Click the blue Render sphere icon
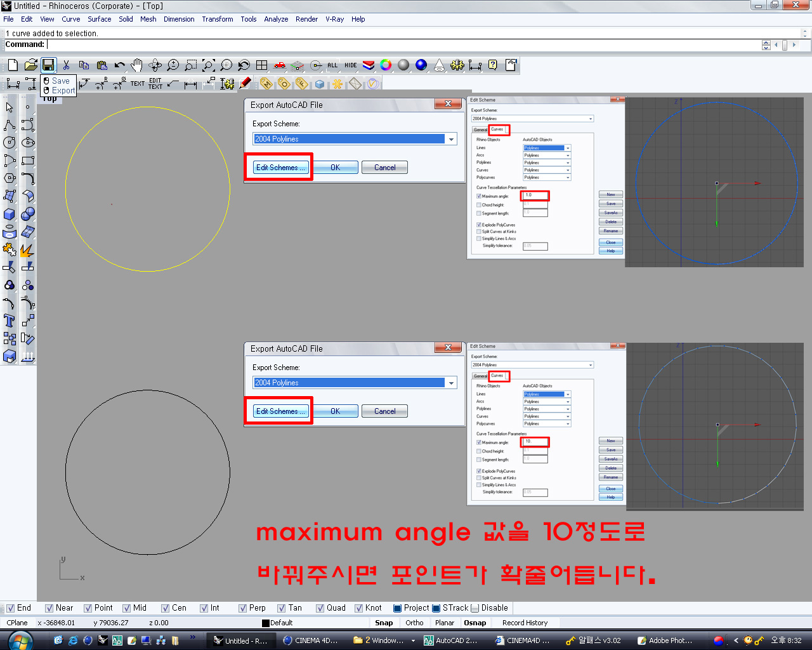Image resolution: width=812 pixels, height=650 pixels. point(421,65)
